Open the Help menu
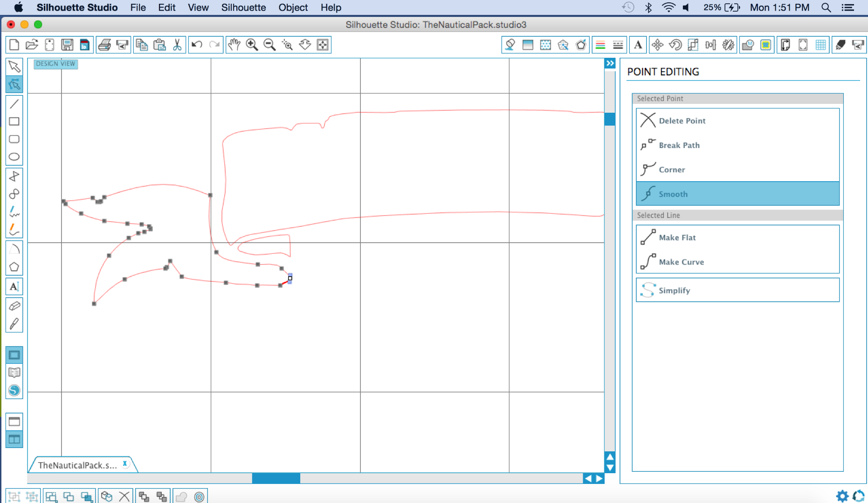 (x=331, y=7)
